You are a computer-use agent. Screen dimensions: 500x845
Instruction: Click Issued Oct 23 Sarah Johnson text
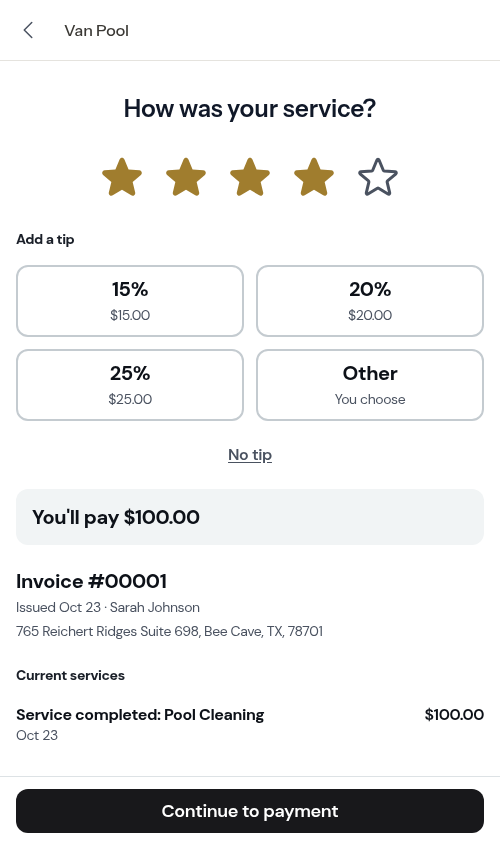108,607
